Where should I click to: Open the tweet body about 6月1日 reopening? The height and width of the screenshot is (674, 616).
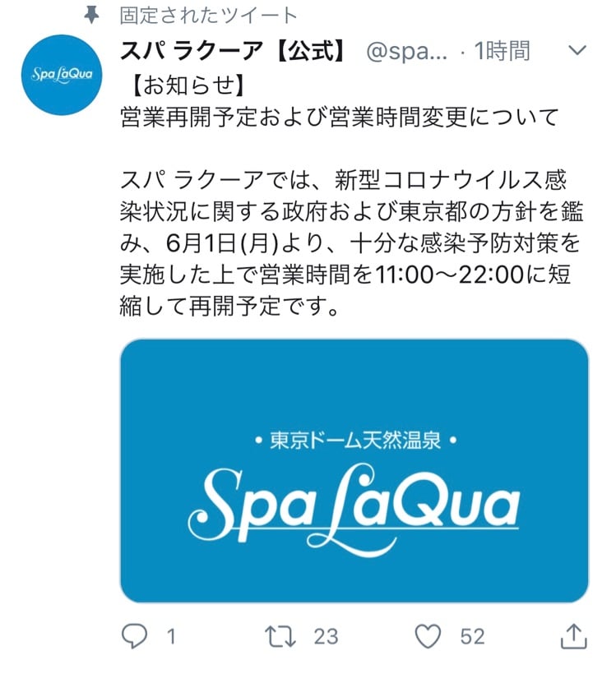pos(351,242)
